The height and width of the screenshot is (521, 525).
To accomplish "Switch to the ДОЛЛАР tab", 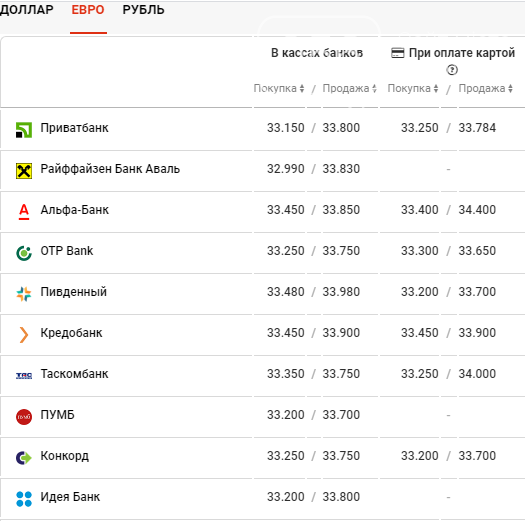I will (27, 10).
